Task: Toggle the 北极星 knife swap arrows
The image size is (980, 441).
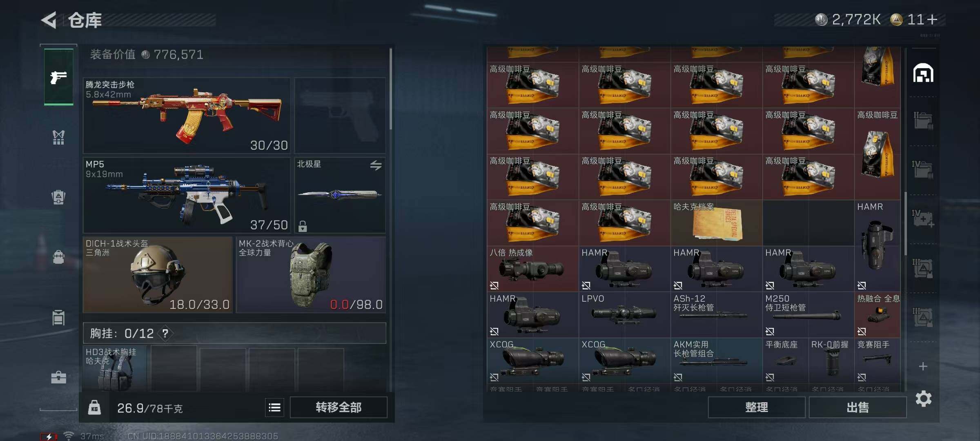Action: pyautogui.click(x=376, y=165)
